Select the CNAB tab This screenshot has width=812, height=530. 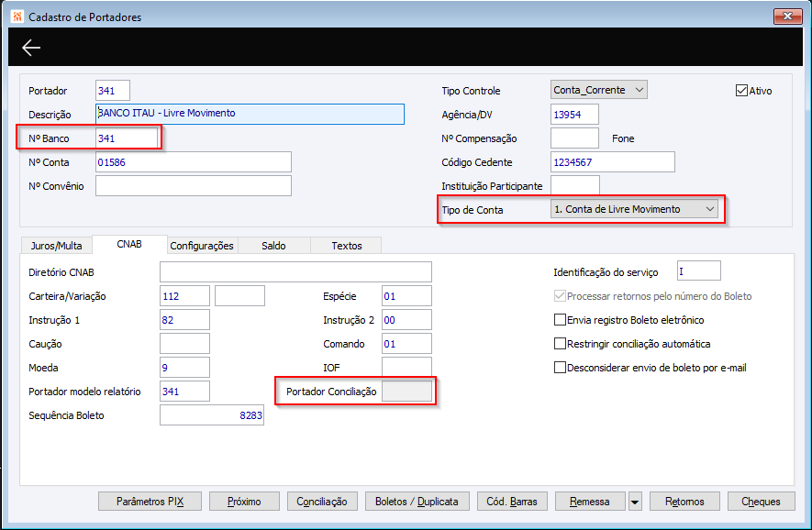129,244
